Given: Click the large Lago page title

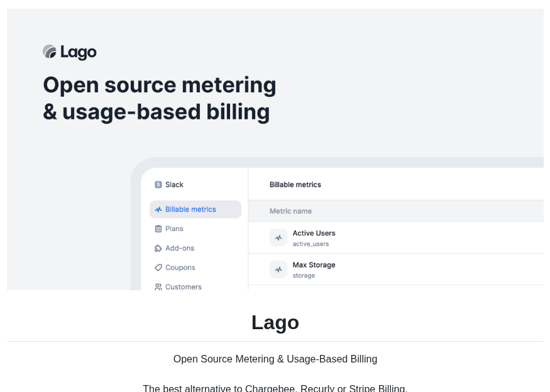Looking at the screenshot, I should [x=275, y=322].
